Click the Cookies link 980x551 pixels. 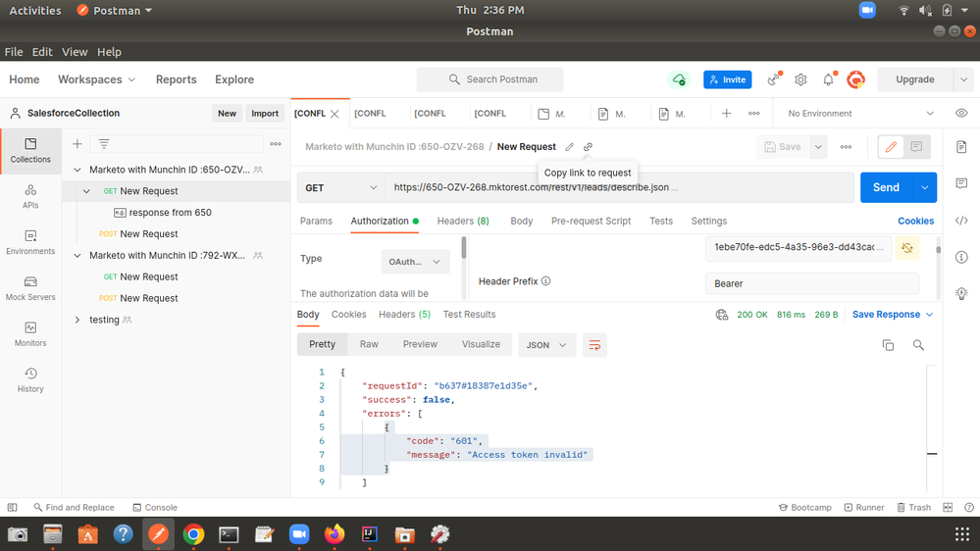915,221
